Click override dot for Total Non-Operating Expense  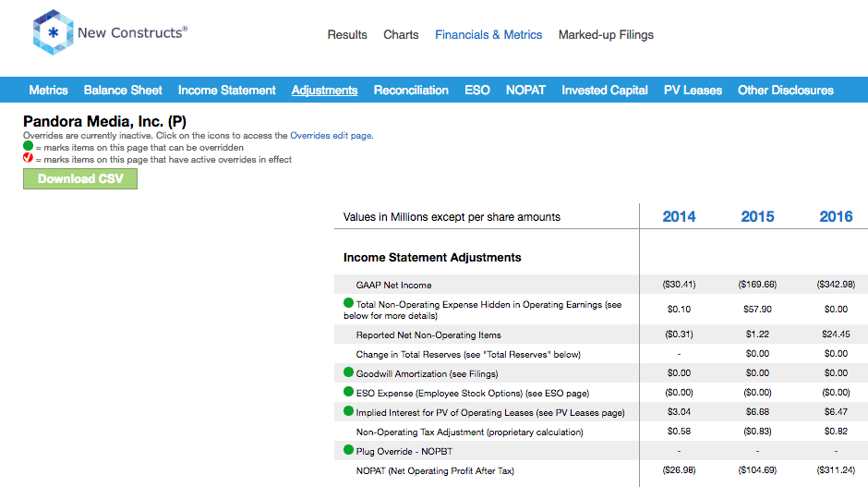tap(348, 302)
